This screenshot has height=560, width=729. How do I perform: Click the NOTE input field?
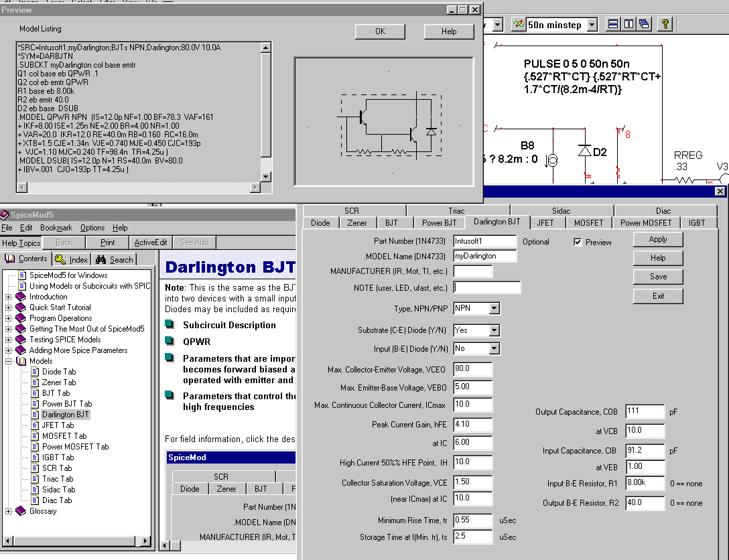tap(486, 287)
